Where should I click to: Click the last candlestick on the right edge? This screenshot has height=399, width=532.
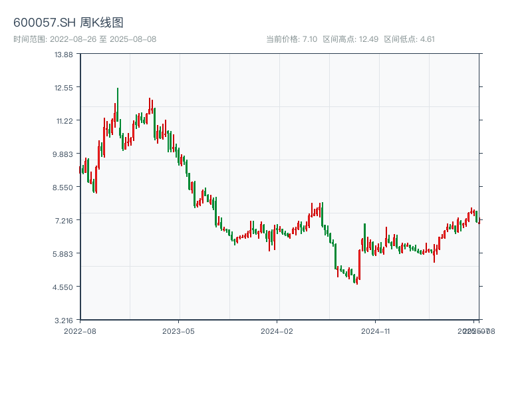click(x=479, y=220)
